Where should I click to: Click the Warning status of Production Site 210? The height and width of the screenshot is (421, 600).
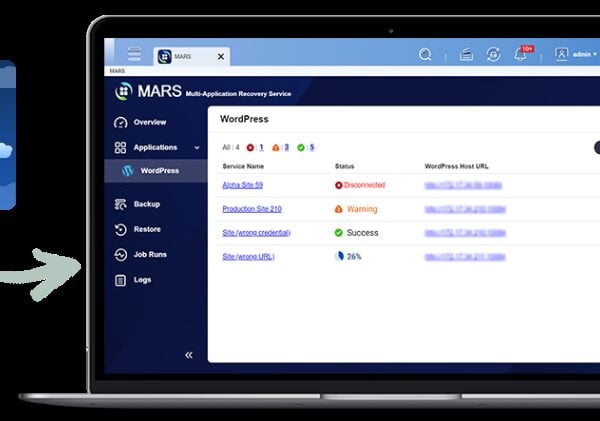coord(356,209)
